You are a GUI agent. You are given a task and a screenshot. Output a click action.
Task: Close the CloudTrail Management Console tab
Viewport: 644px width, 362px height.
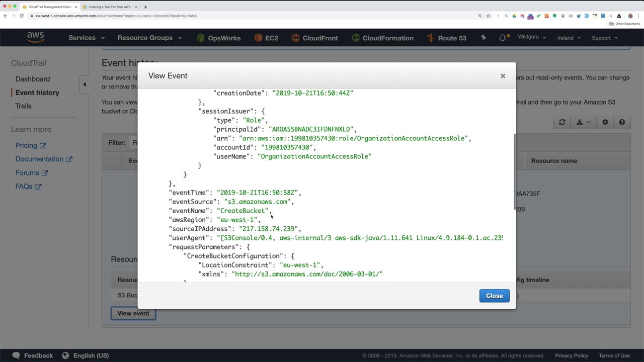click(x=76, y=7)
